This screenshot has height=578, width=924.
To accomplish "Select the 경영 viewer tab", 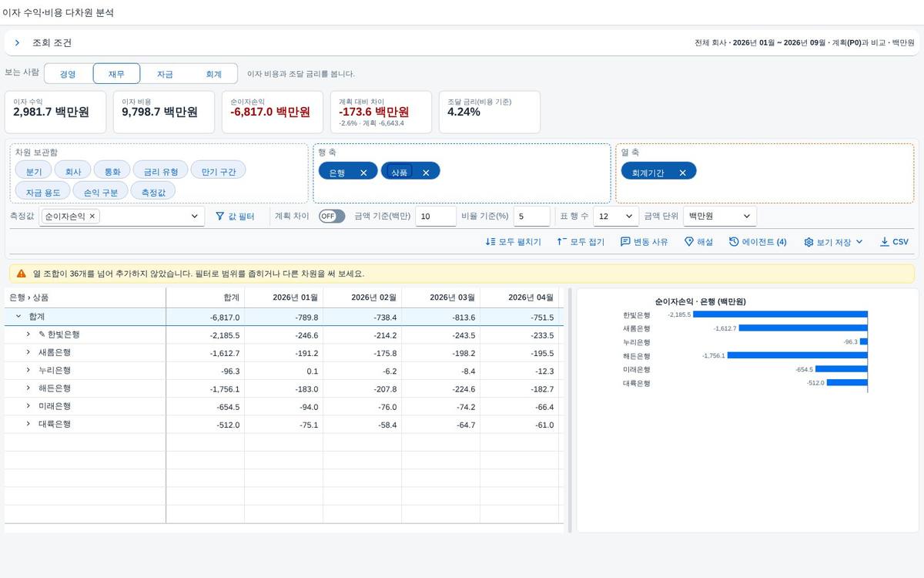I will pos(68,74).
